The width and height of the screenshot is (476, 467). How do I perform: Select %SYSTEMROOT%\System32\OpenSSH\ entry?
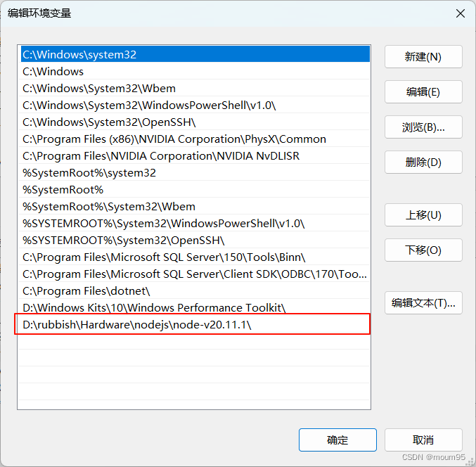tap(195, 240)
